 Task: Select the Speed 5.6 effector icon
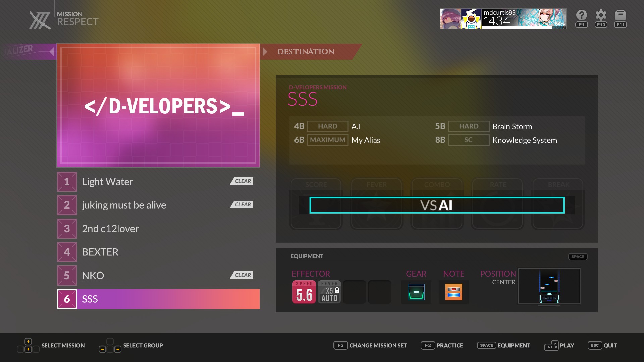[x=304, y=292]
